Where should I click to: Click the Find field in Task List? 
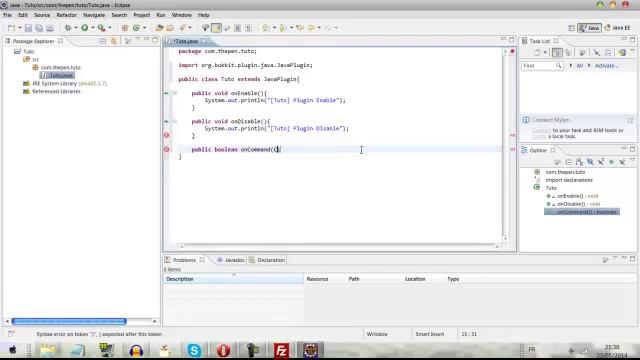point(542,66)
